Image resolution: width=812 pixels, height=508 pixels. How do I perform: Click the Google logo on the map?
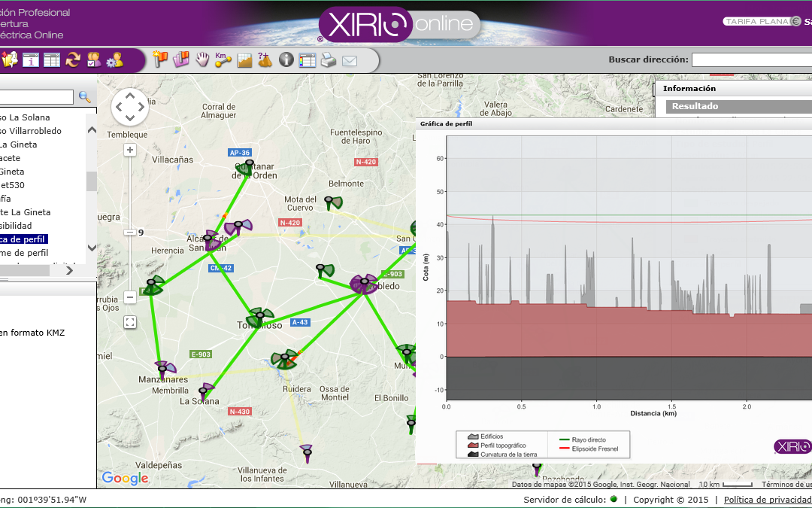(x=125, y=478)
